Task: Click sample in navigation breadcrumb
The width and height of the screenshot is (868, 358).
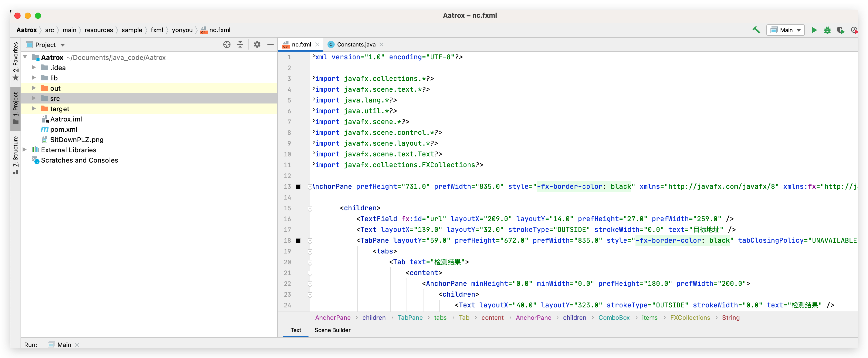Action: tap(132, 30)
